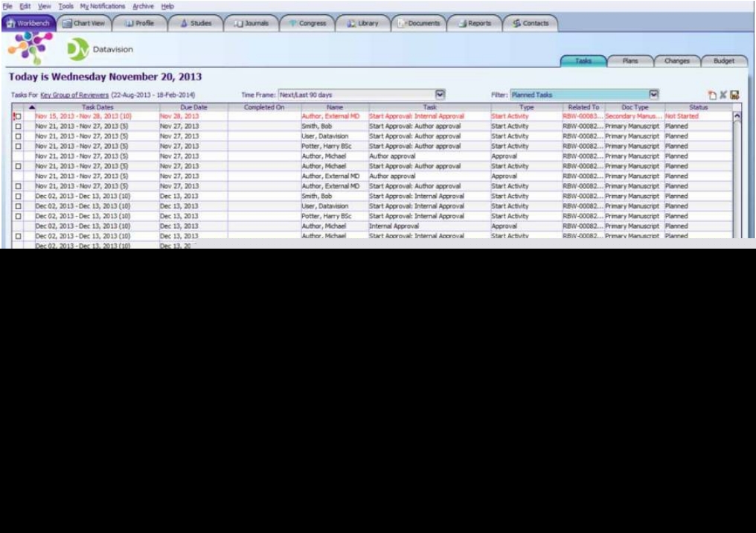Open the Documents tab
756x533 pixels.
(x=419, y=23)
